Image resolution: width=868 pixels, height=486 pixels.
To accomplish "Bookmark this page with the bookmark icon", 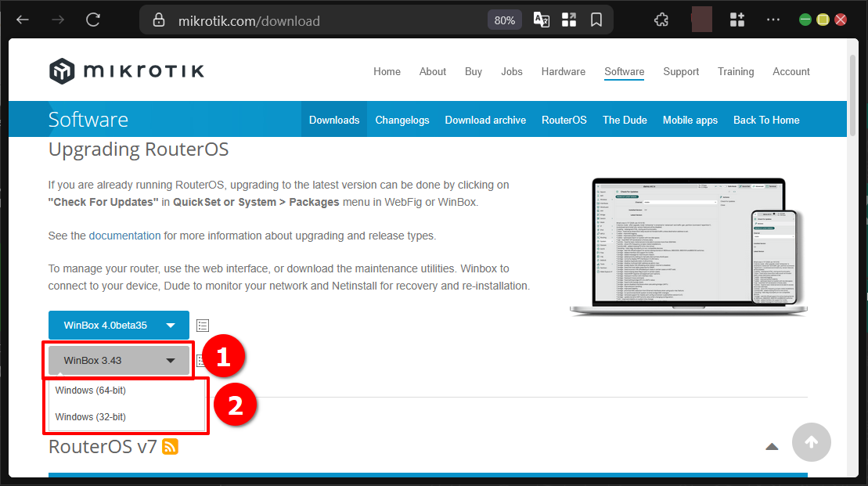I will coord(596,19).
